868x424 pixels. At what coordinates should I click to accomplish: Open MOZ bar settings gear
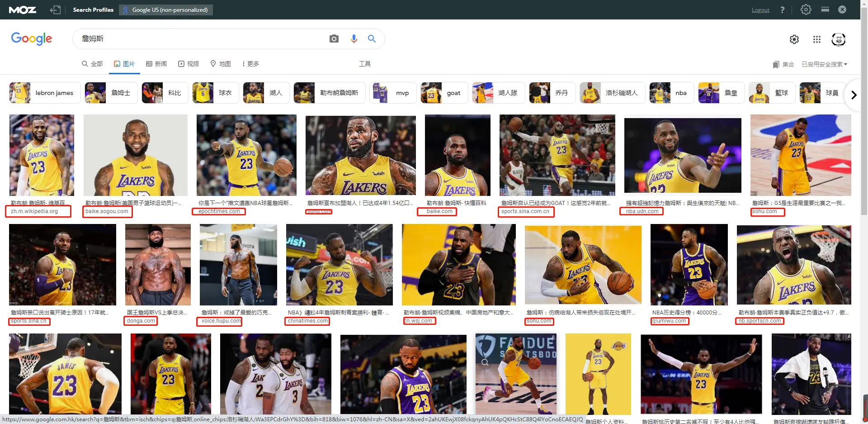click(806, 10)
